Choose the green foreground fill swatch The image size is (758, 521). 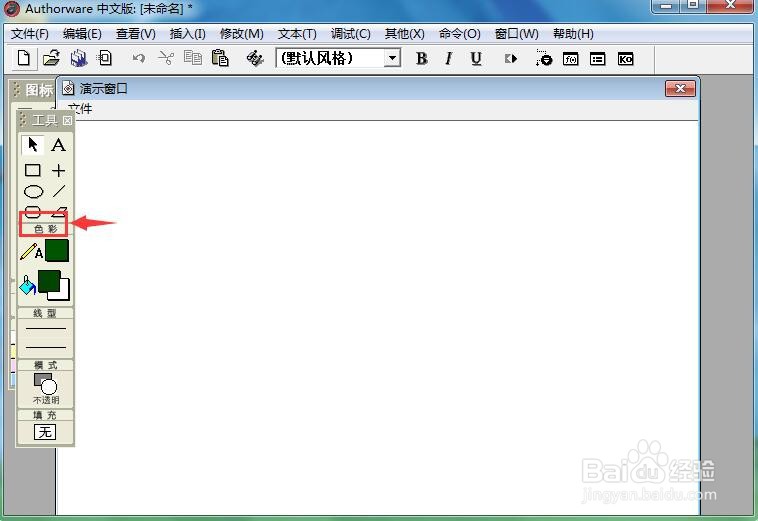tap(49, 281)
